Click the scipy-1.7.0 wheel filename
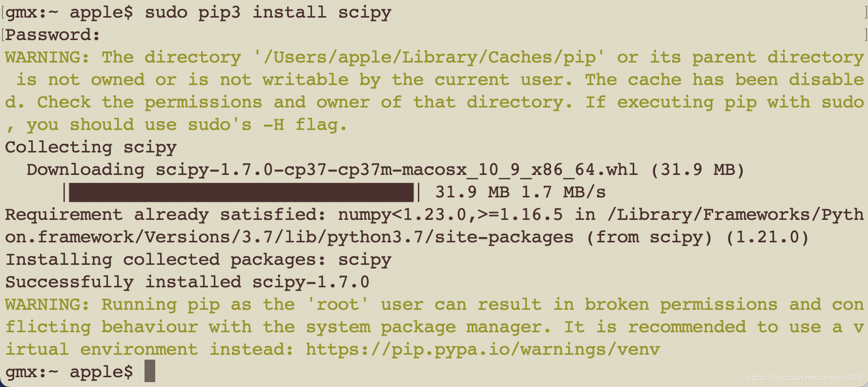Viewport: 868px width, 387px height. (396, 170)
